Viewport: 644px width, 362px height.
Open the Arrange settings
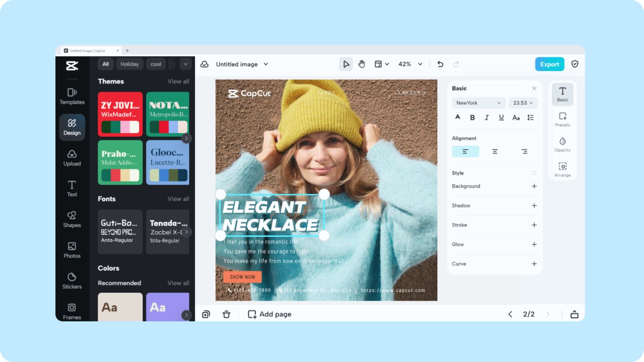pos(562,169)
